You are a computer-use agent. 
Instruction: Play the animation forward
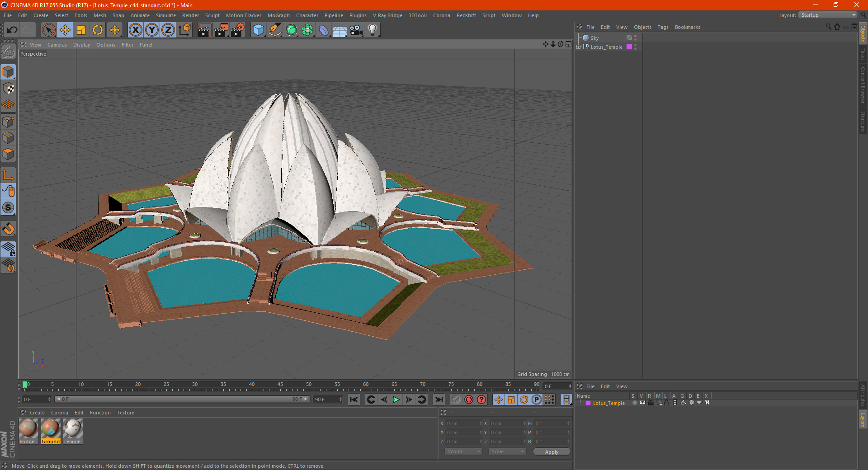(396, 399)
